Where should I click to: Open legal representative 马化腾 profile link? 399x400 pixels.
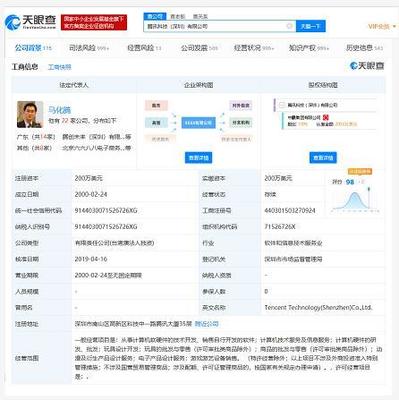pos(60,110)
